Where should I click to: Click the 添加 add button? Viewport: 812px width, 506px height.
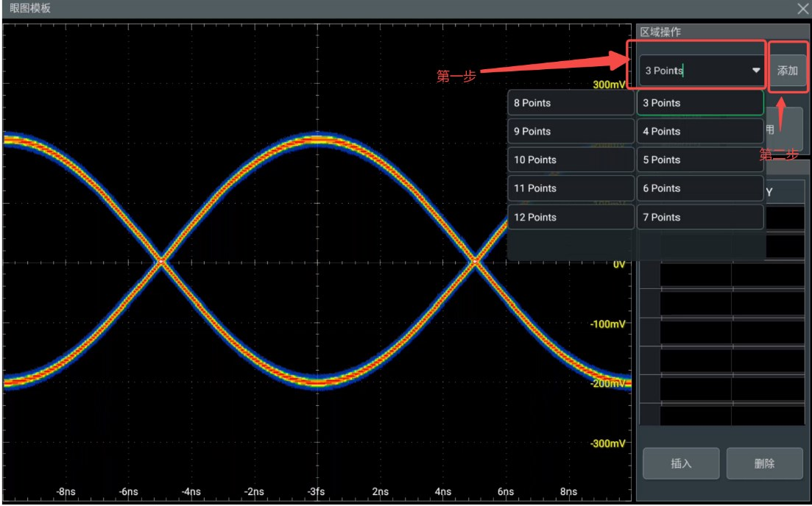pos(787,71)
